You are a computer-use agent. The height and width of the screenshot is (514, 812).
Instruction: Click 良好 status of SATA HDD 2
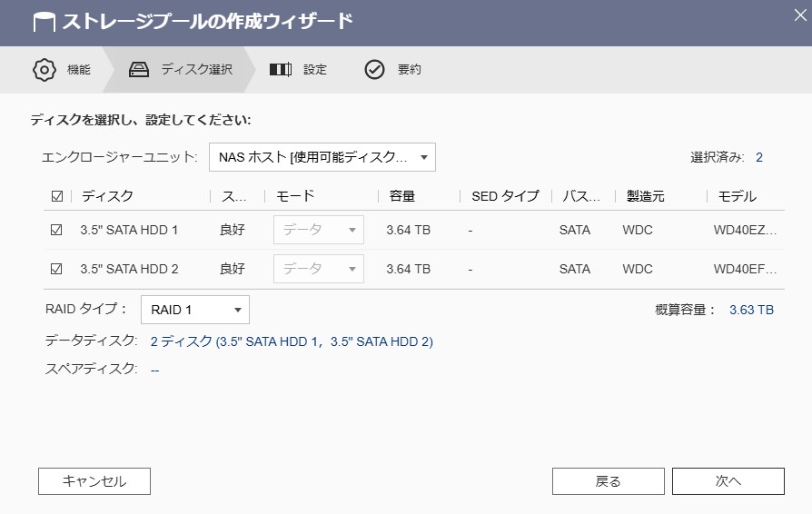[x=232, y=269]
